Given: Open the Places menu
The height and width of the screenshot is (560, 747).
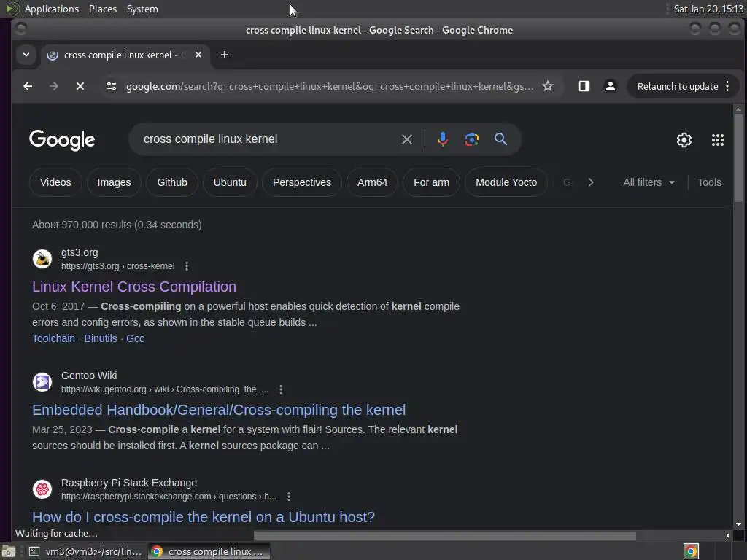Looking at the screenshot, I should click(102, 9).
